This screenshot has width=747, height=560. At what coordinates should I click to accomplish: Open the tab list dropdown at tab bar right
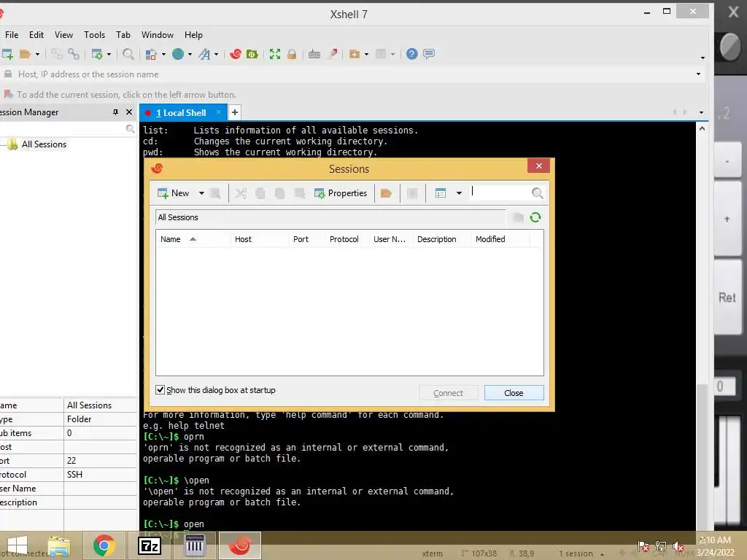701,113
